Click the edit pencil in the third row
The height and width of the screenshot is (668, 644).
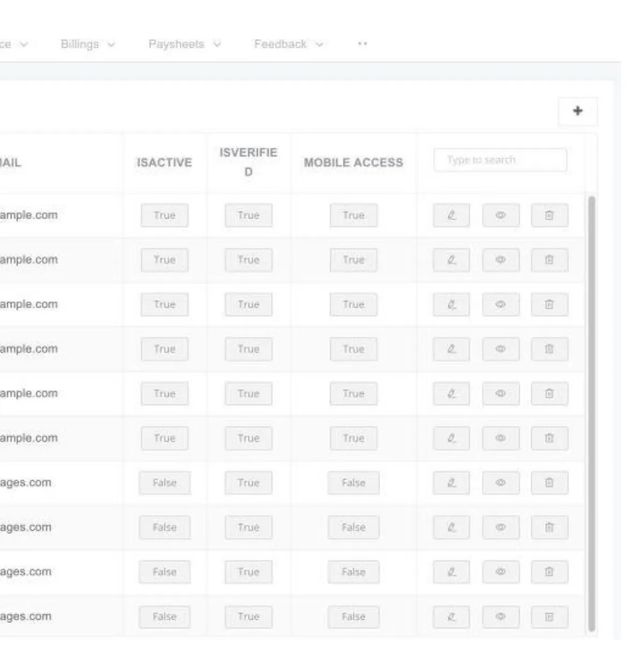(x=451, y=304)
